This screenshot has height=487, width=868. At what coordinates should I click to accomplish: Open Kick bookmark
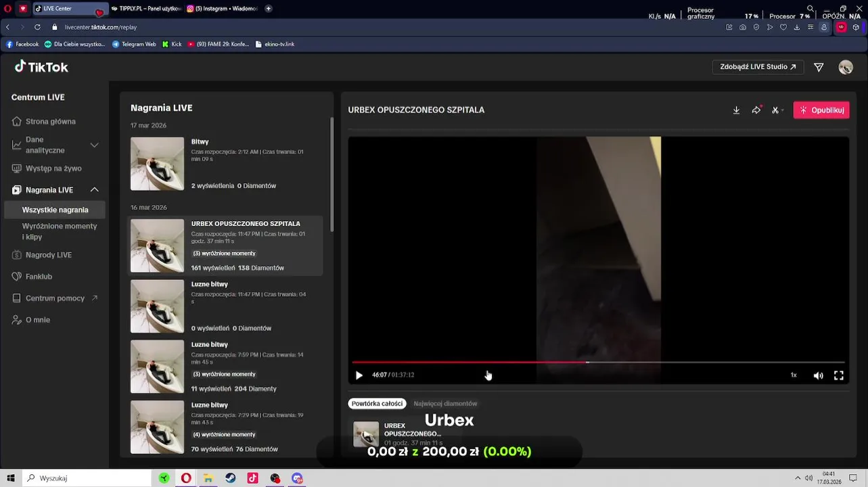(172, 44)
